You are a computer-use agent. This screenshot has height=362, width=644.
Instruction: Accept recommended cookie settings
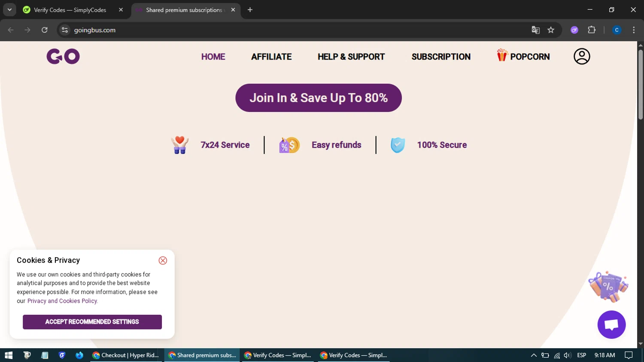point(92,322)
